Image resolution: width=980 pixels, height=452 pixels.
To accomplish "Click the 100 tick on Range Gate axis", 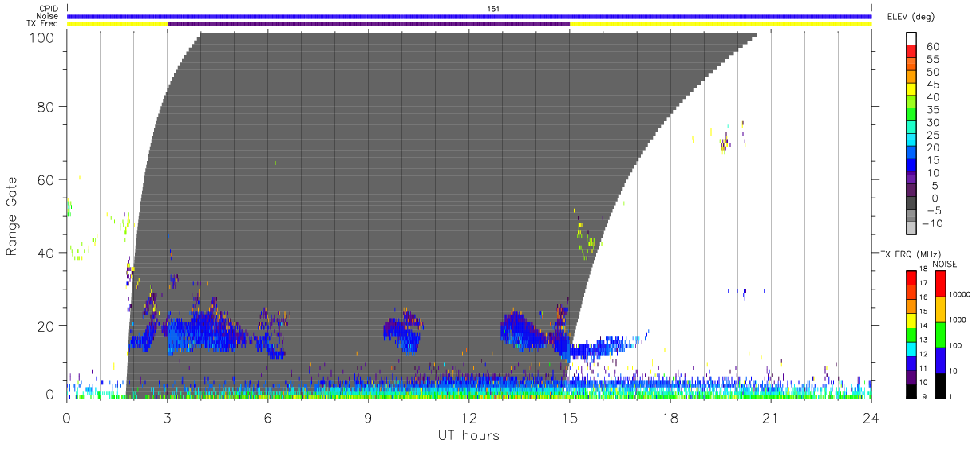I will 42,37.
